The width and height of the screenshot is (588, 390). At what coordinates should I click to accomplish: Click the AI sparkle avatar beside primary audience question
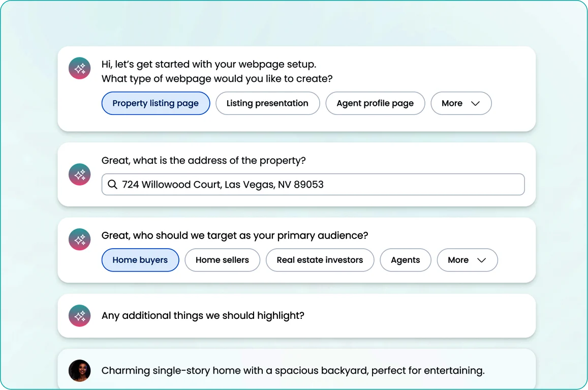click(x=80, y=239)
